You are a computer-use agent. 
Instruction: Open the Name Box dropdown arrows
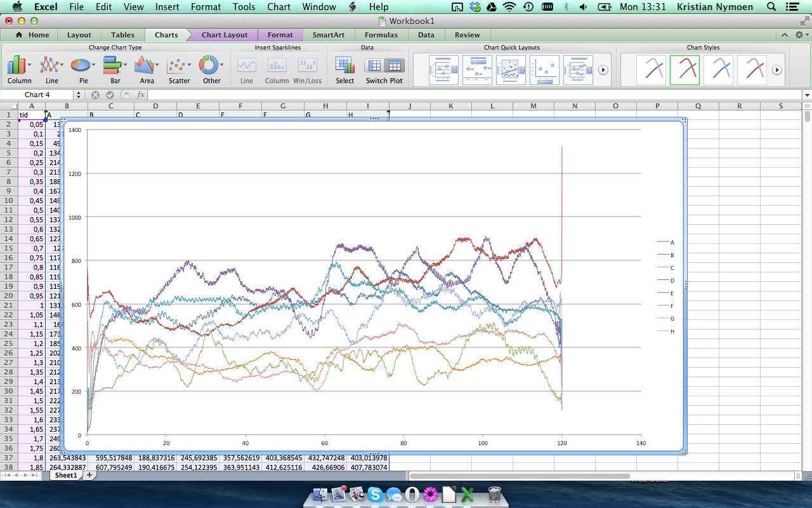coord(79,95)
